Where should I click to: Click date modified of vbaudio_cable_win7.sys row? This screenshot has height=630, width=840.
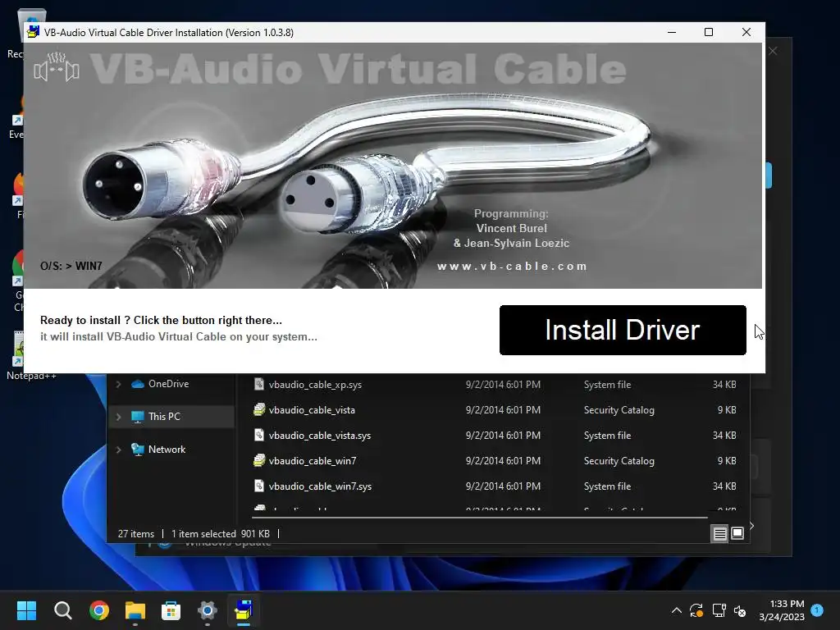click(503, 486)
